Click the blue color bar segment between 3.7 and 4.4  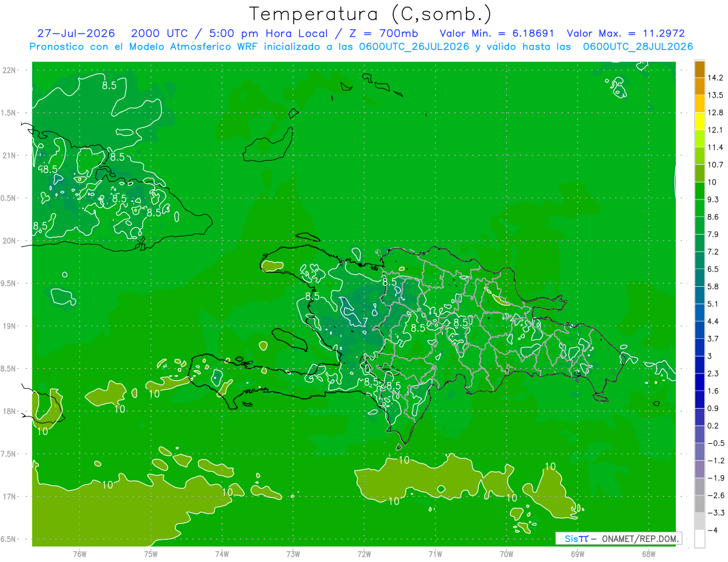pos(699,329)
